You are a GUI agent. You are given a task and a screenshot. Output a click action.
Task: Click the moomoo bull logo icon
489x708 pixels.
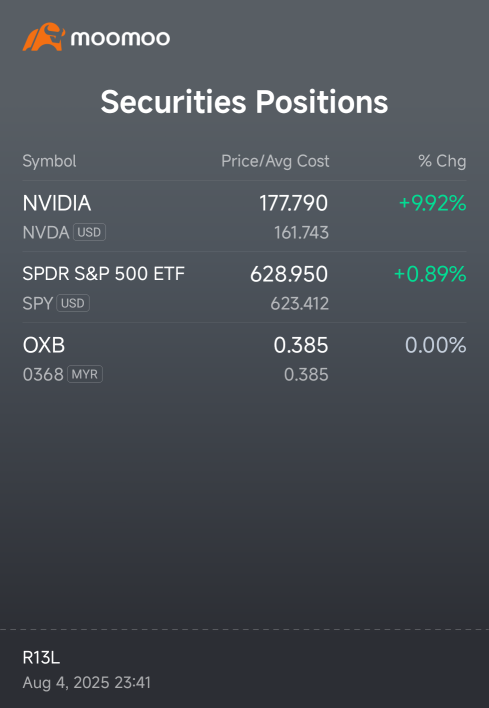click(x=44, y=37)
